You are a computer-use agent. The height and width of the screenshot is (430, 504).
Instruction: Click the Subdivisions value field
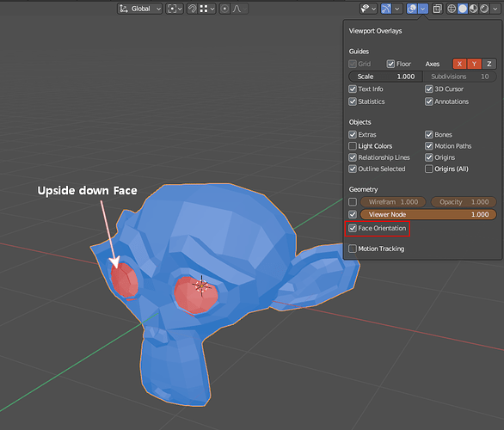coord(459,77)
